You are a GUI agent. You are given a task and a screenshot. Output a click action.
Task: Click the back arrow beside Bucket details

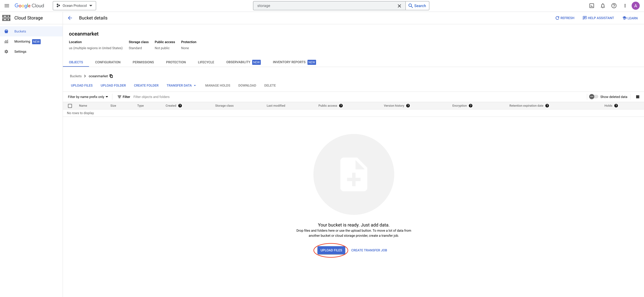tap(70, 18)
